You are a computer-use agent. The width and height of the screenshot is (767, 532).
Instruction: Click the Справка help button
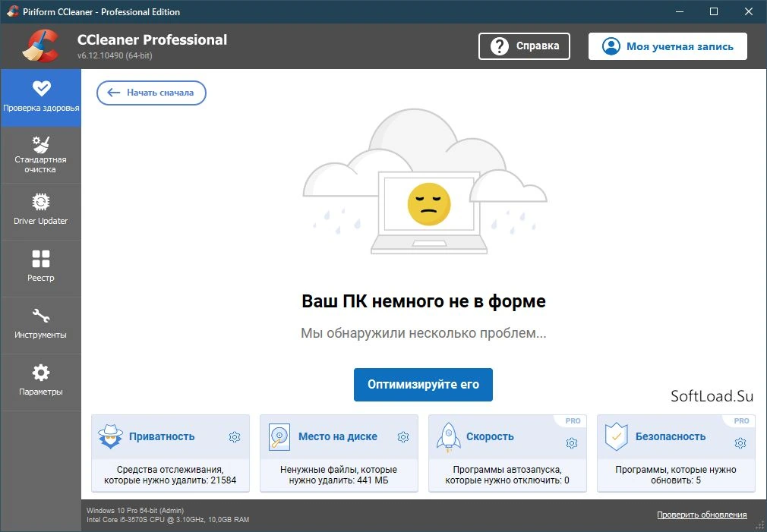[x=524, y=46]
